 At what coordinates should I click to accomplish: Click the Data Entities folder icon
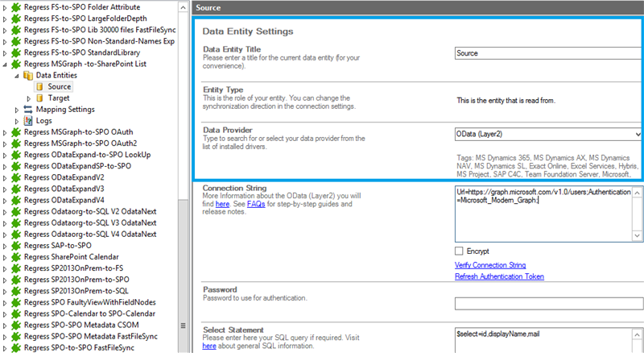pos(29,75)
